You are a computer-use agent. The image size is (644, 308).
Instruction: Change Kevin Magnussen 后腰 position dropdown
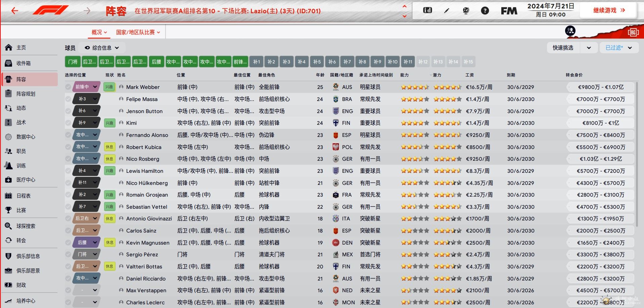[87, 243]
